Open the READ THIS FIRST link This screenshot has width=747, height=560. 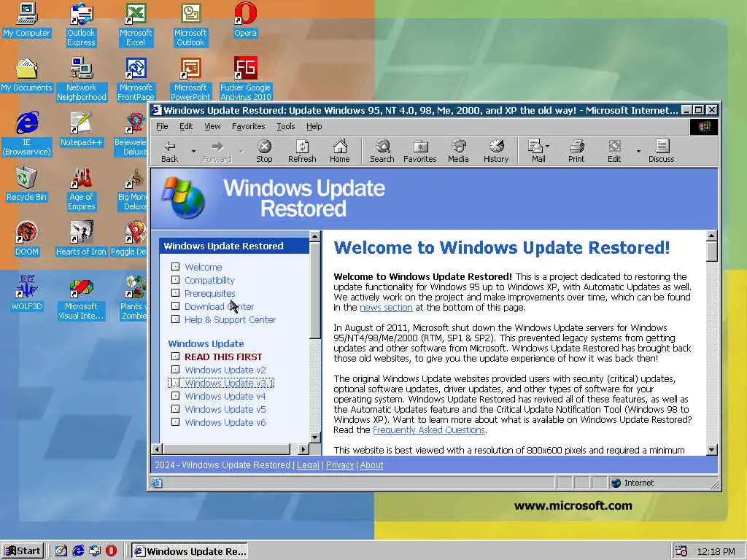(x=223, y=357)
